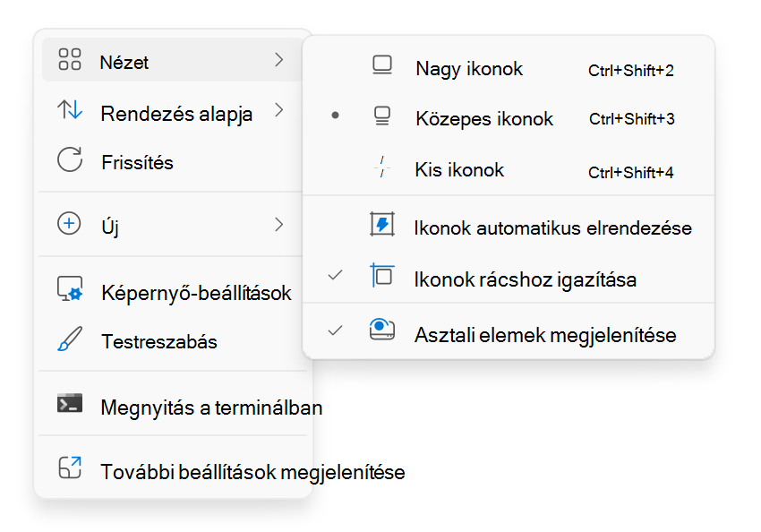The width and height of the screenshot is (761, 532).
Task: Open the Rendezés alapja menu entry
Action: pos(172,112)
